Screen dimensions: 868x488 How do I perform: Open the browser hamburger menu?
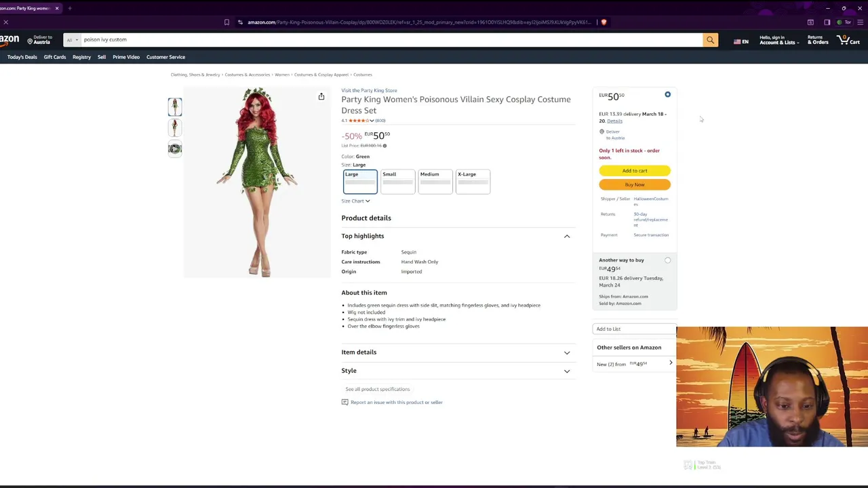click(x=861, y=22)
